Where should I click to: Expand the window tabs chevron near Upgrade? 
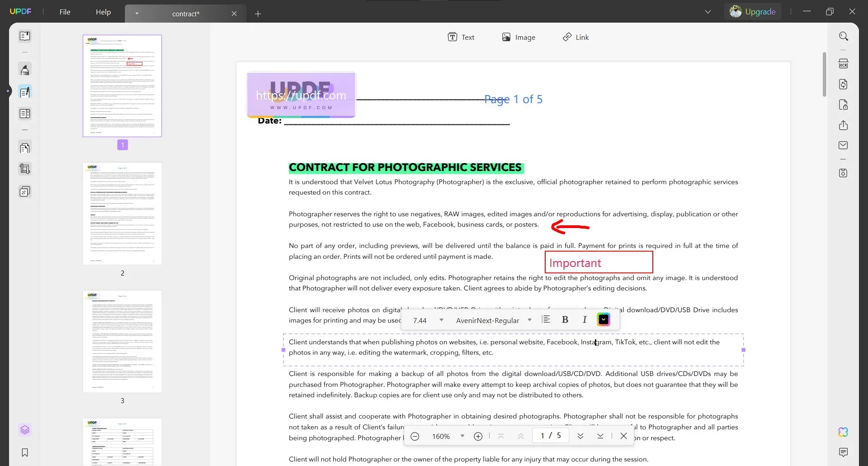pyautogui.click(x=708, y=12)
